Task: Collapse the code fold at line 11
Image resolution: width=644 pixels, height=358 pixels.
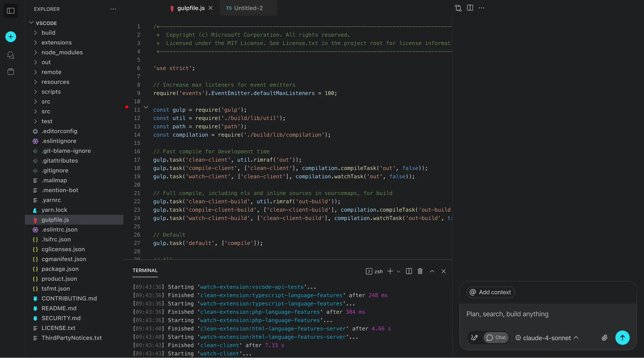Action: pos(146,107)
